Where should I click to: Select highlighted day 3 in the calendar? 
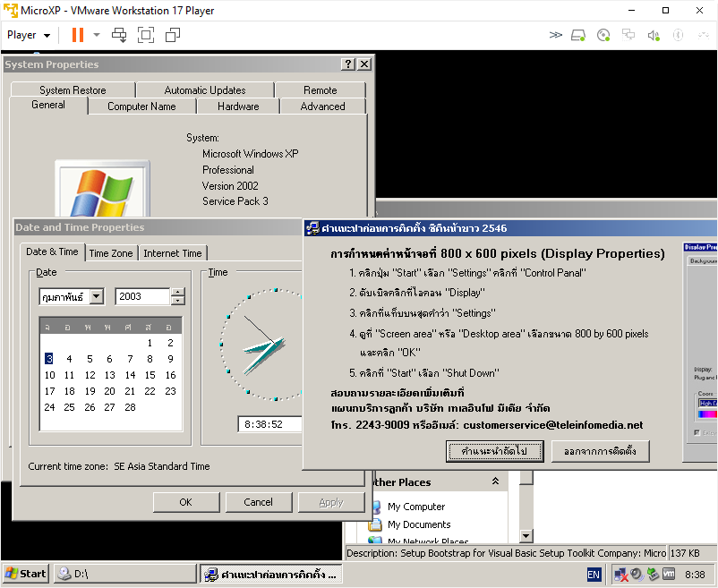[x=49, y=359]
